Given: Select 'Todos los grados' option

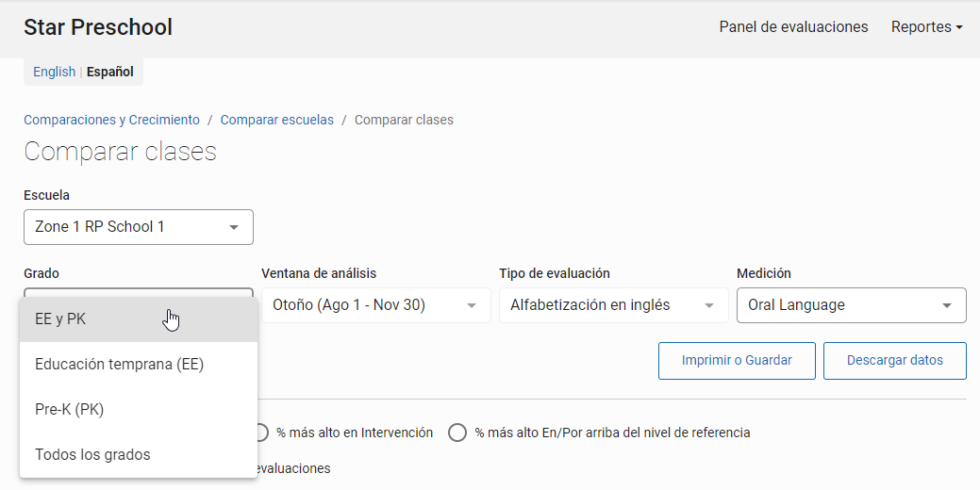Looking at the screenshot, I should (x=139, y=454).
